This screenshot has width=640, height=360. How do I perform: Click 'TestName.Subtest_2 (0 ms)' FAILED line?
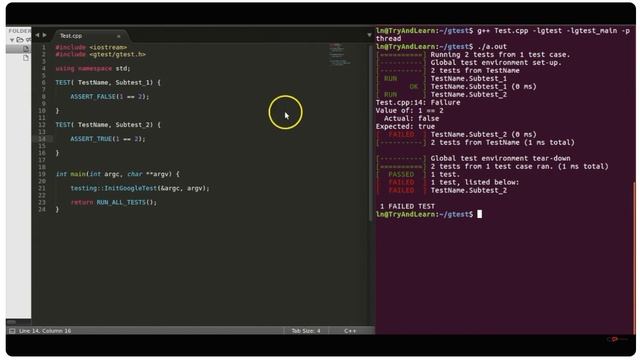[483, 134]
